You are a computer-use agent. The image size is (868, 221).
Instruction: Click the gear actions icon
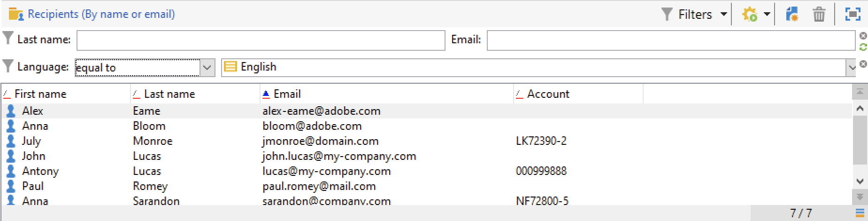pyautogui.click(x=750, y=14)
